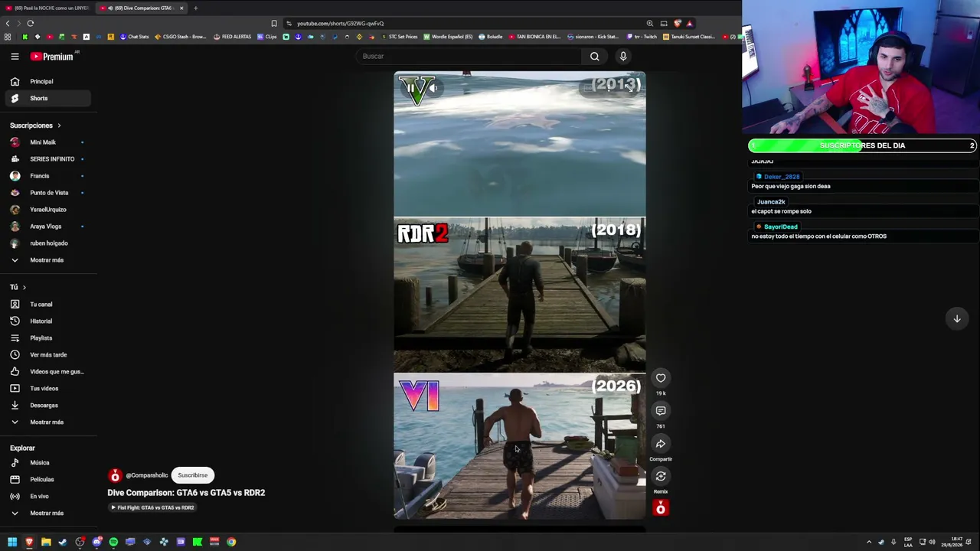Screen dimensions: 980x551
Task: Switch to the Dive Comparison browser tab
Action: (x=142, y=8)
